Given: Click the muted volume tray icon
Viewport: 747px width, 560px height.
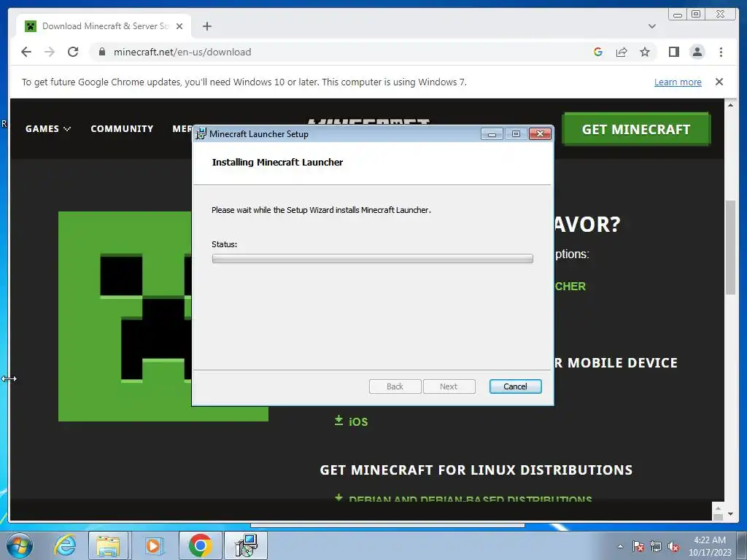Looking at the screenshot, I should click(673, 546).
